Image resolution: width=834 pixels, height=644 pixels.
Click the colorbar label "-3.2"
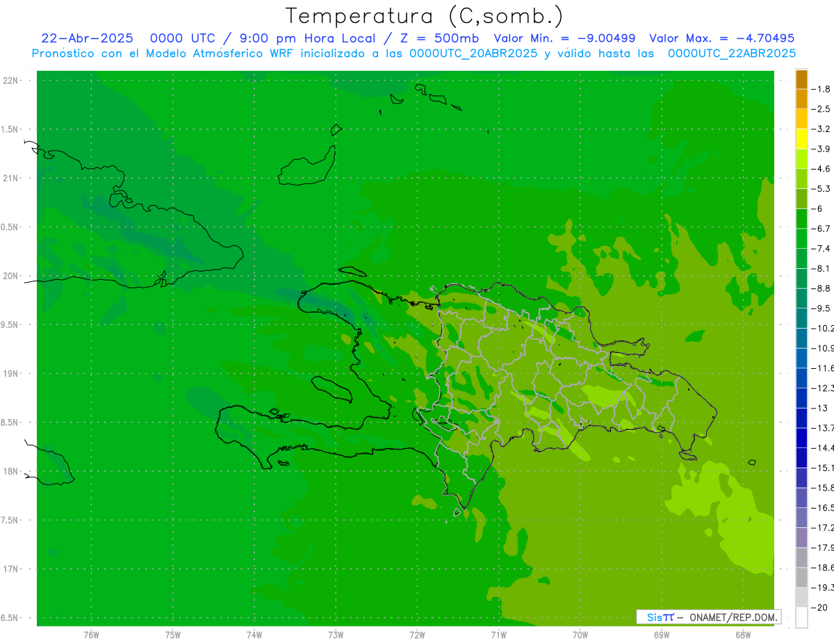(x=821, y=129)
